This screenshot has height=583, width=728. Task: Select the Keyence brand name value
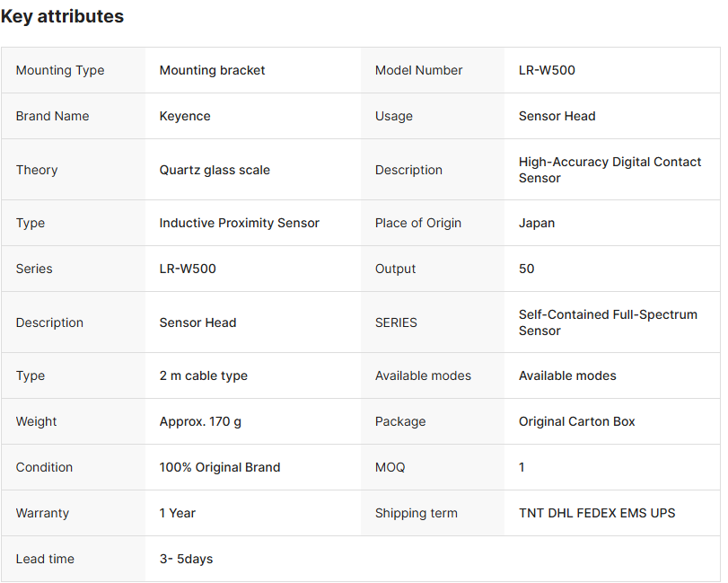coord(185,116)
